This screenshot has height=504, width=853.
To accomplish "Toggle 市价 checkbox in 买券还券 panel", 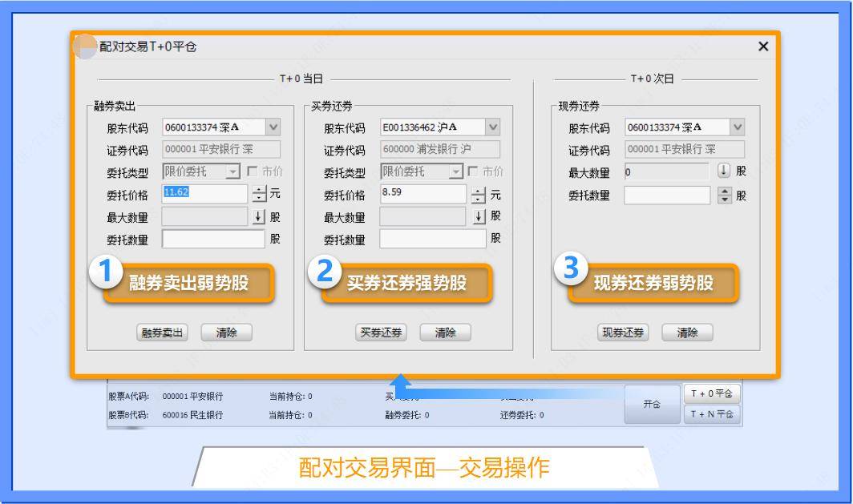I will coord(473,171).
